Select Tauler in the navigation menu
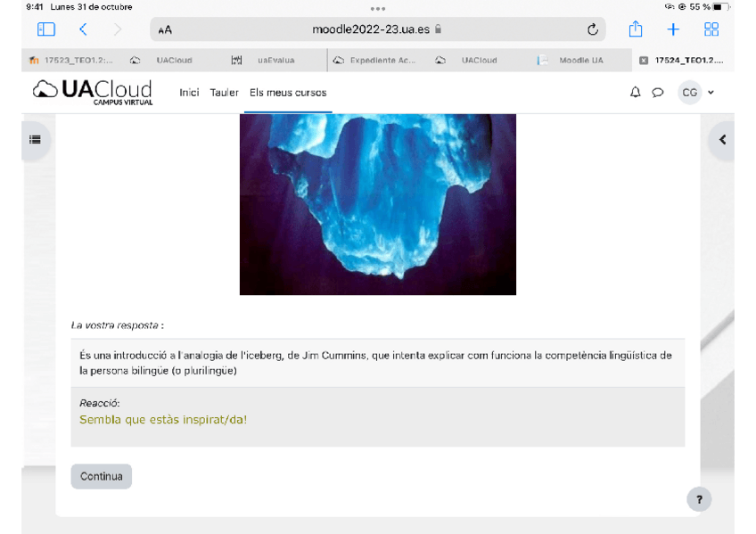This screenshot has height=534, width=756. coord(224,92)
